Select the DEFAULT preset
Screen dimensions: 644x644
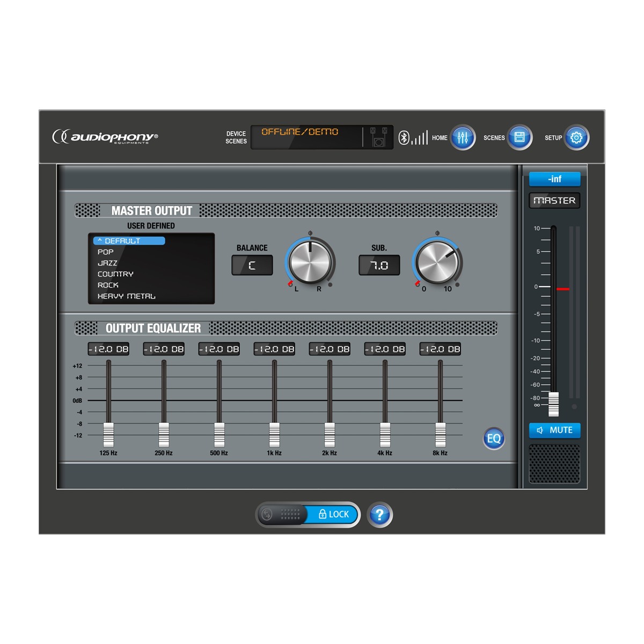pos(129,241)
